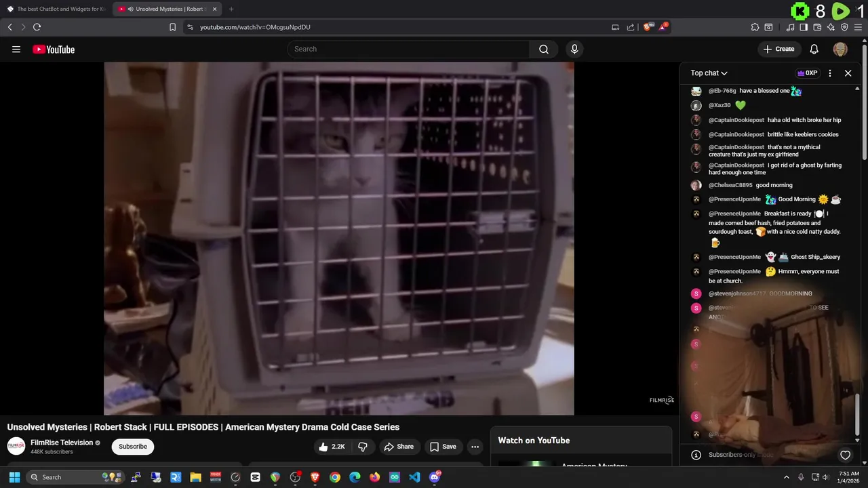The height and width of the screenshot is (488, 868).
Task: Open VS Code from taskbar
Action: click(x=414, y=477)
